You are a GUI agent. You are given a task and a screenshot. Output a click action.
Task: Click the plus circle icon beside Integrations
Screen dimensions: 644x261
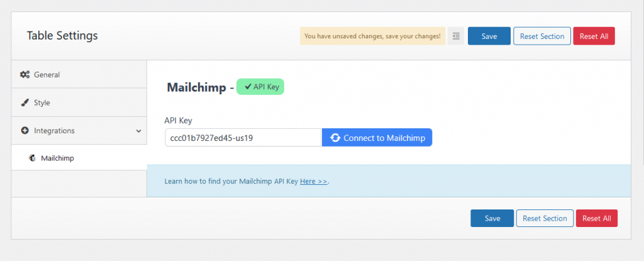coord(25,131)
